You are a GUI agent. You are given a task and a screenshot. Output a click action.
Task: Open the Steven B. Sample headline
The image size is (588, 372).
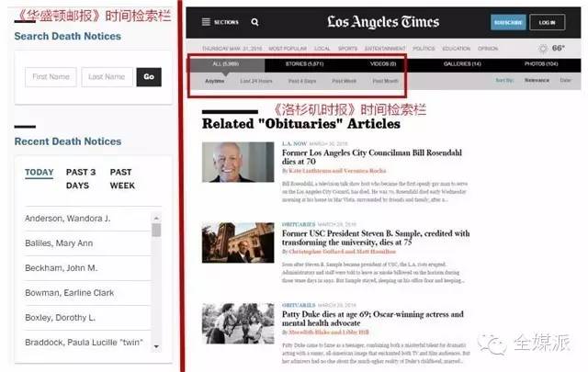click(376, 238)
